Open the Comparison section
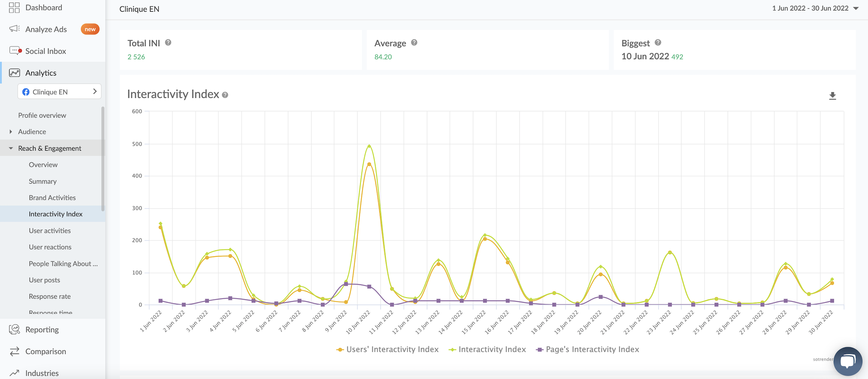 click(x=46, y=351)
